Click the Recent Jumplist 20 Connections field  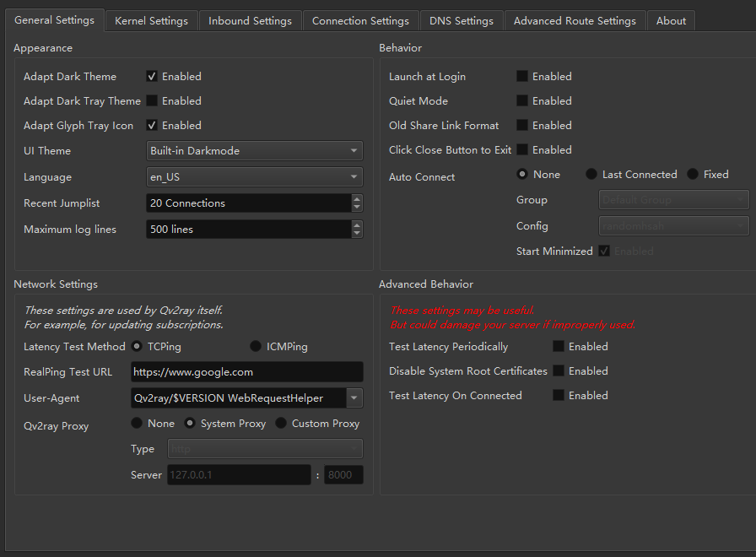pos(249,203)
